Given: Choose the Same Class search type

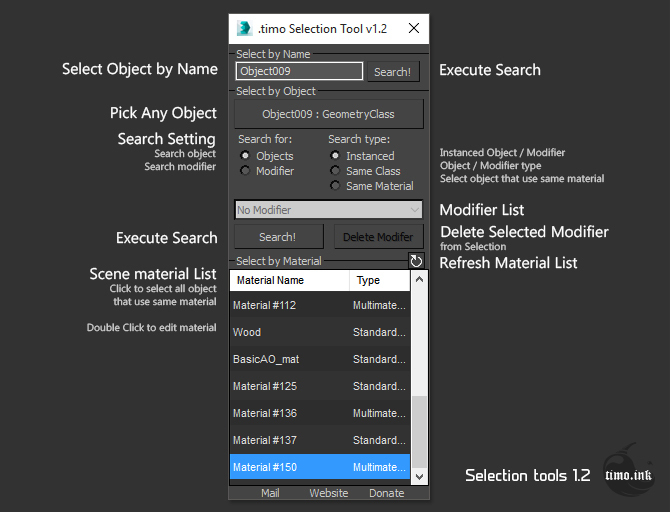Looking at the screenshot, I should (336, 171).
